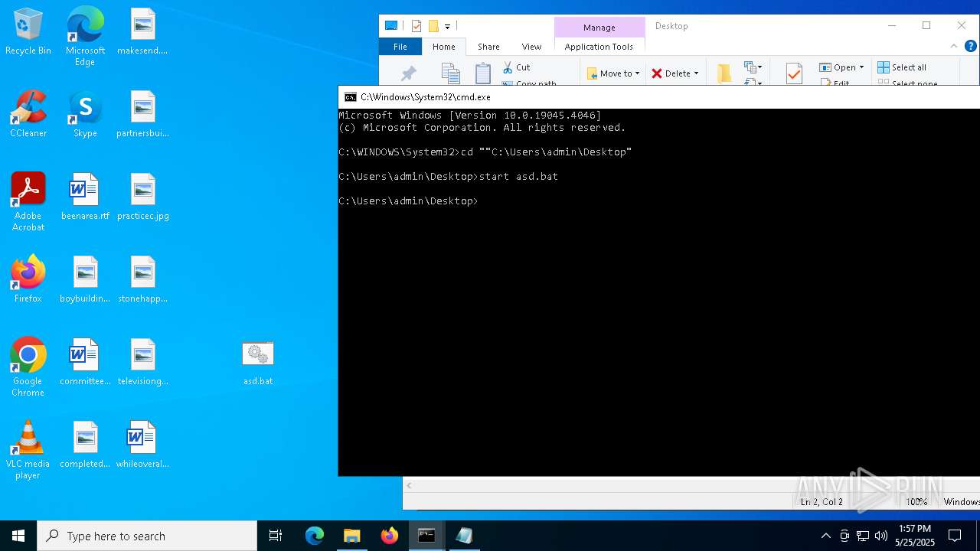Click Select all in Explorer ribbon
Viewport: 980px width, 551px height.
pos(902,67)
